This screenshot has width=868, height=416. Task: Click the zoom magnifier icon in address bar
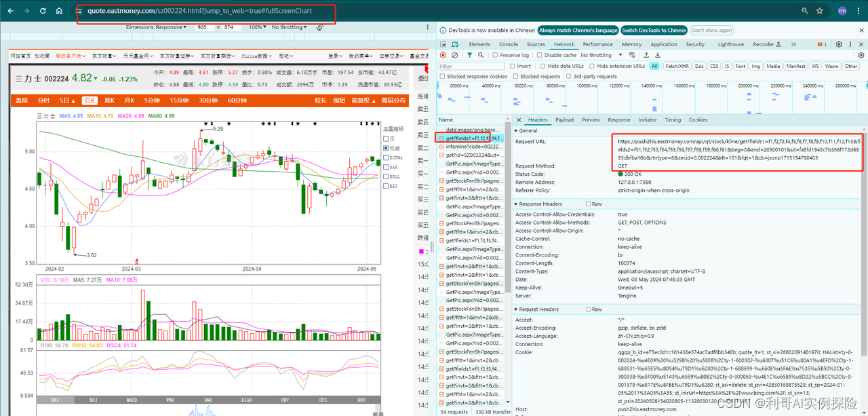click(x=805, y=11)
